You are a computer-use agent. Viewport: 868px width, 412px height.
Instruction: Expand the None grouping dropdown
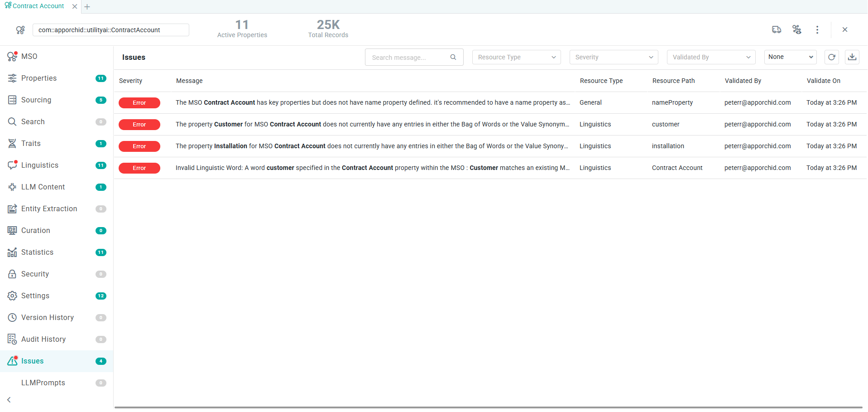(x=790, y=57)
